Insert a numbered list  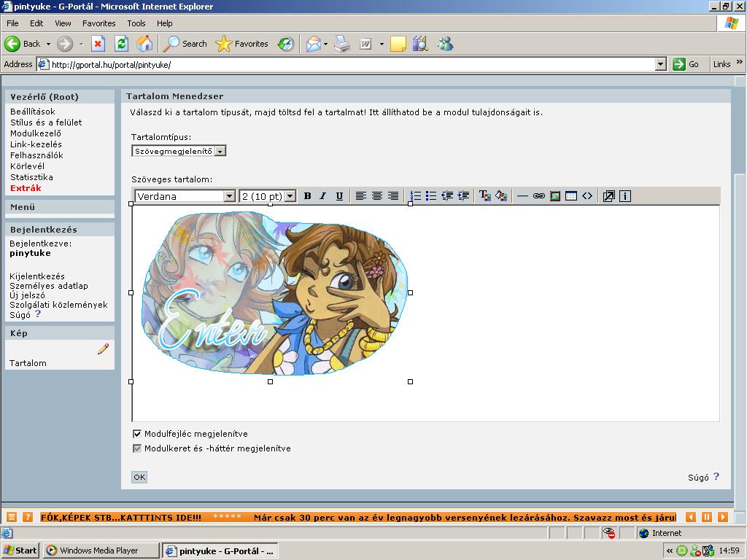[416, 196]
